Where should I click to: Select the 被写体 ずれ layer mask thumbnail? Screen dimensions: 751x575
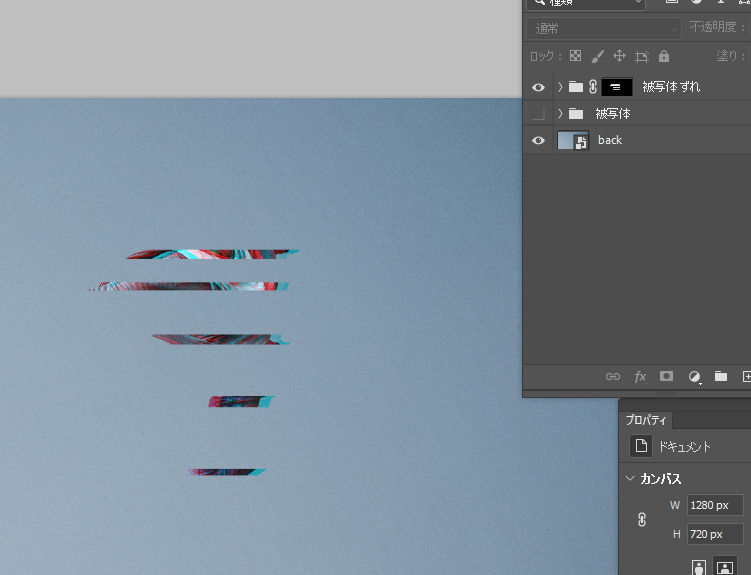click(x=617, y=87)
